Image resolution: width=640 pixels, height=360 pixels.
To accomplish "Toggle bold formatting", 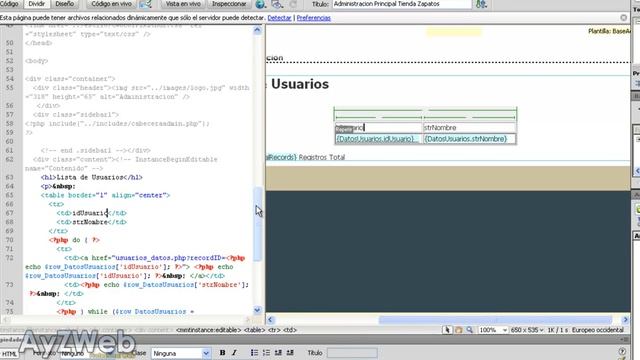I will tap(222, 353).
